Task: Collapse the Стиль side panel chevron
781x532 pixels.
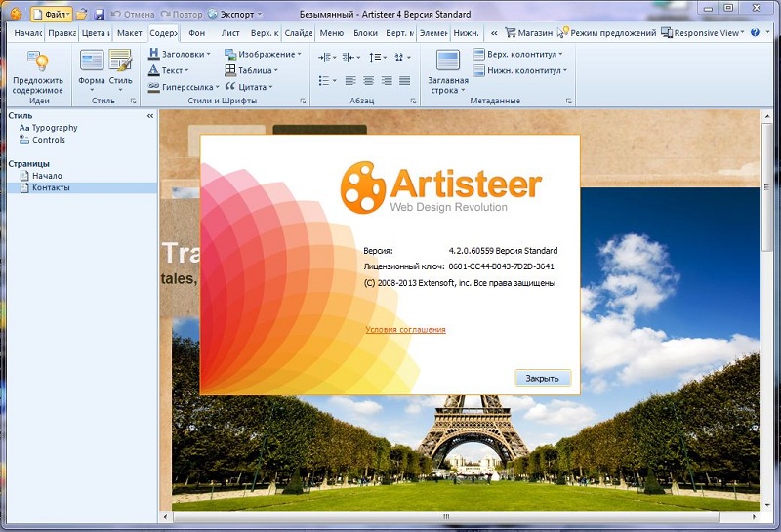Action: (150, 116)
